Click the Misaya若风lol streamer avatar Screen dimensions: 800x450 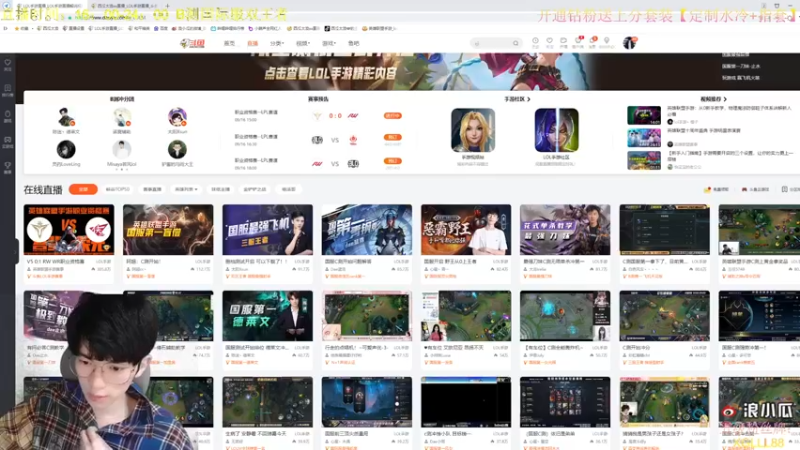point(121,149)
